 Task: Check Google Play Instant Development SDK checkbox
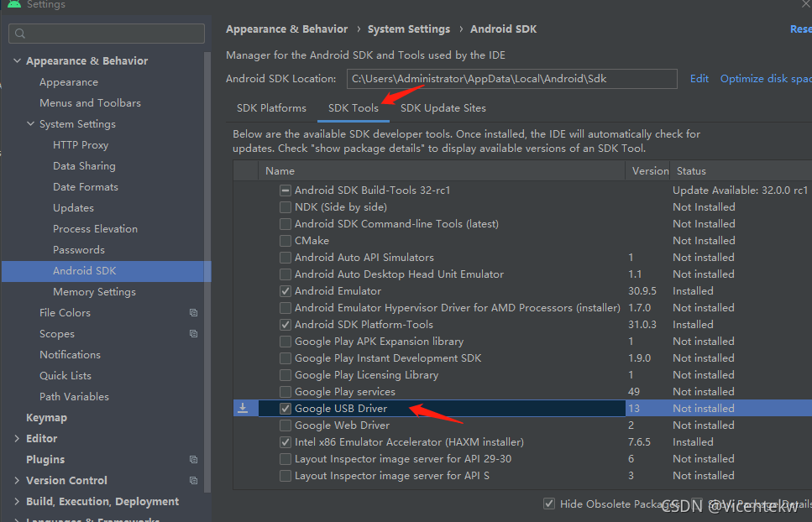[x=285, y=358]
